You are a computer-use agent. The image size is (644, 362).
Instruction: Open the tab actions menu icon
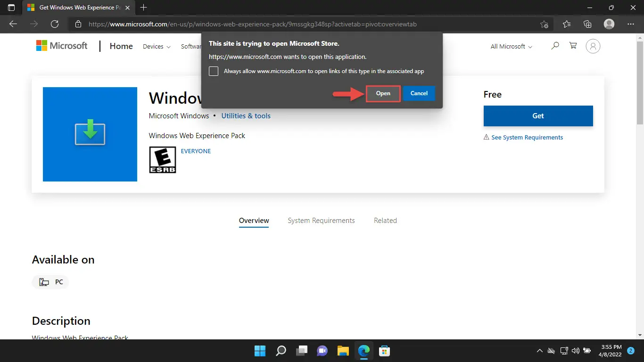pos(11,8)
